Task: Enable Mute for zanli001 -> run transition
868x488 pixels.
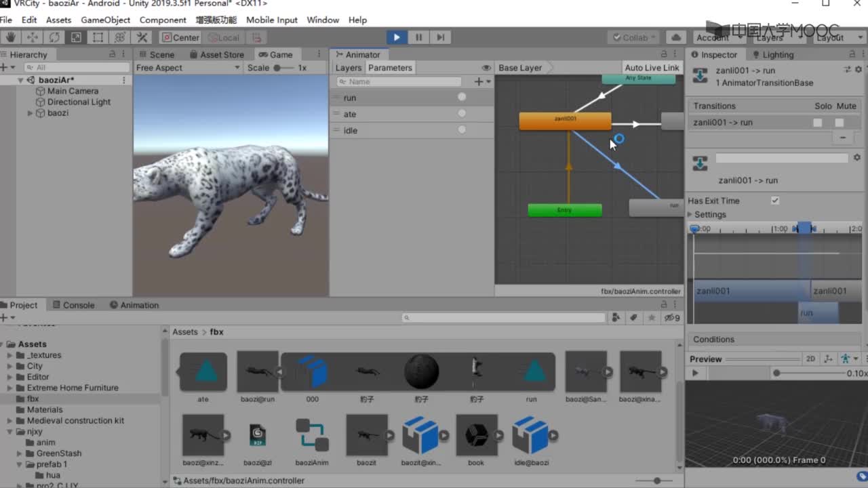Action: click(x=840, y=123)
